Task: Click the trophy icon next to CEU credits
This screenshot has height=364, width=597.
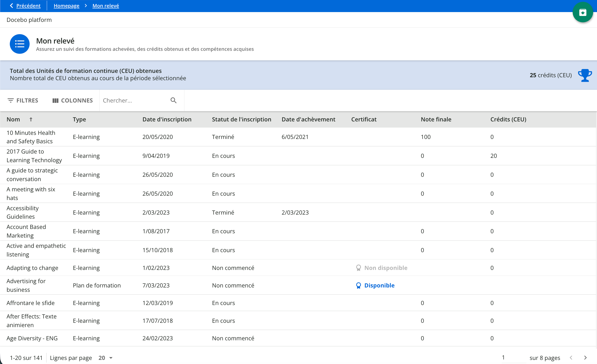Action: pyautogui.click(x=585, y=75)
